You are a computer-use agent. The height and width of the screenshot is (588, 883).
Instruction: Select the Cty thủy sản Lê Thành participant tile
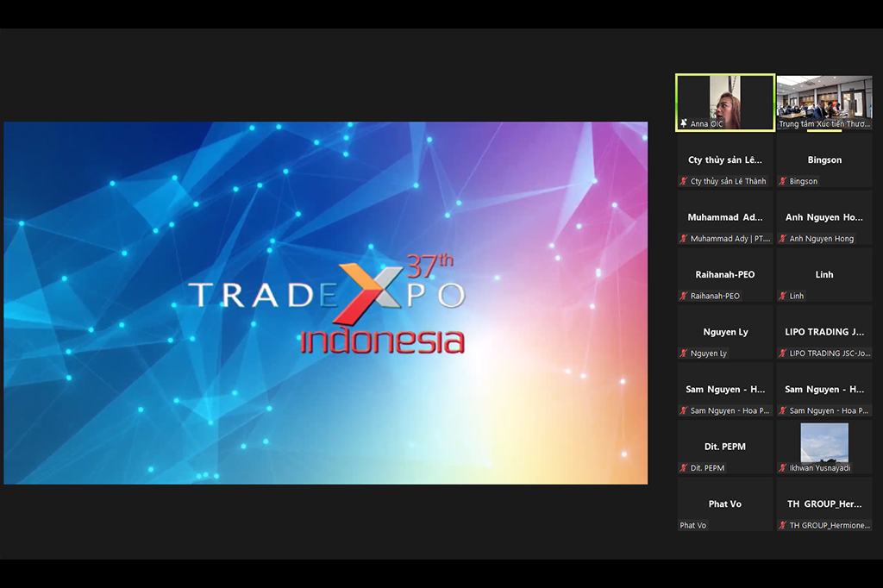coord(725,160)
